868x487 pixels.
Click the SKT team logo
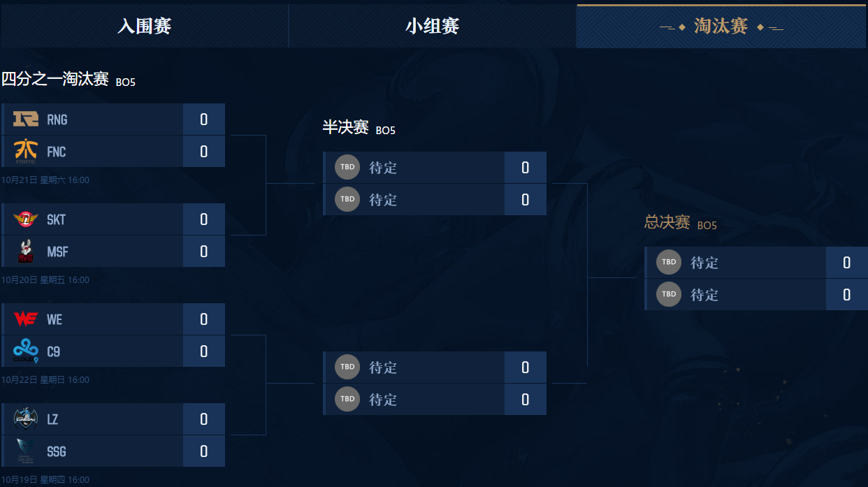click(26, 219)
